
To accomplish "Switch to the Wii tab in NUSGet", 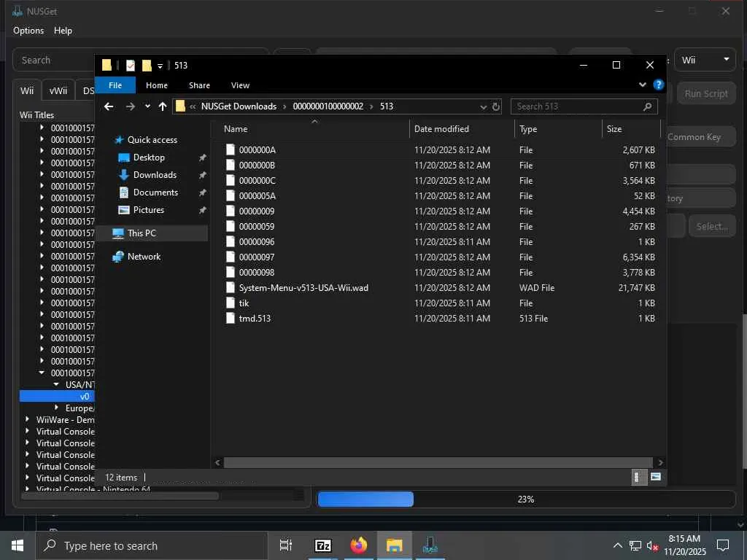I will (27, 90).
